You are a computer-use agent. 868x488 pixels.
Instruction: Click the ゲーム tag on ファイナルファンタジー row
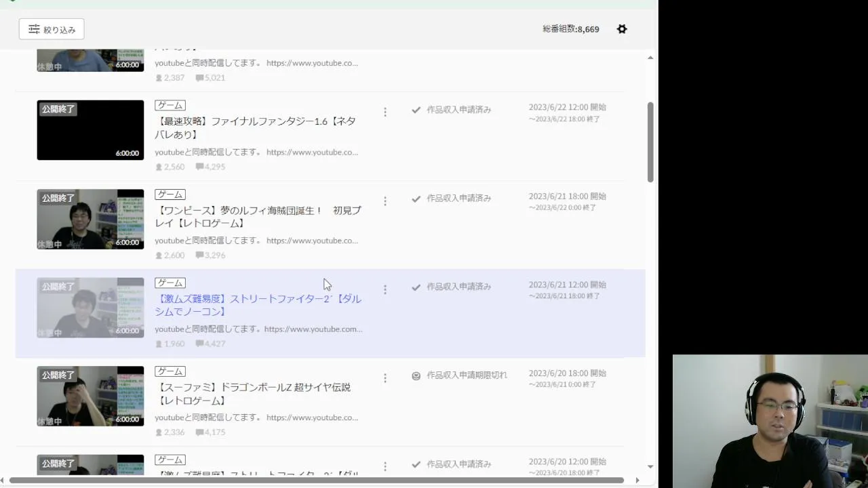coord(170,106)
